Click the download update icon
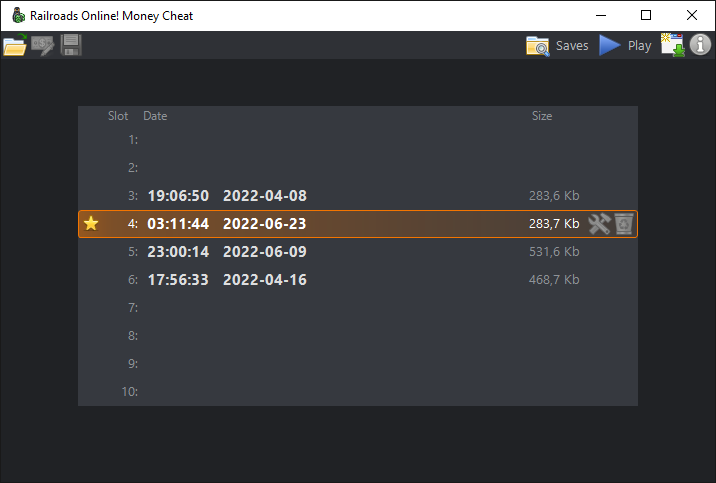 (673, 45)
